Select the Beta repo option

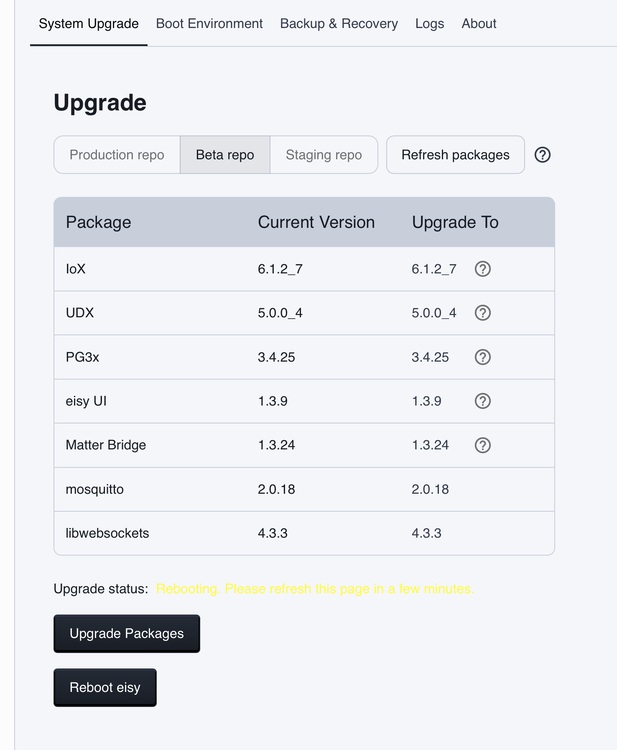225,155
